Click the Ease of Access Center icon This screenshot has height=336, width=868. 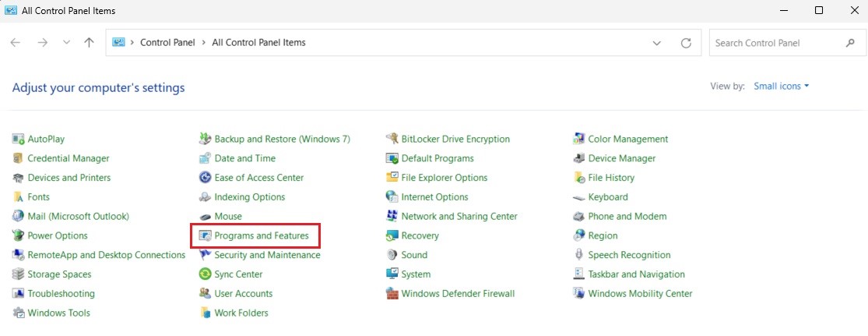pos(206,178)
